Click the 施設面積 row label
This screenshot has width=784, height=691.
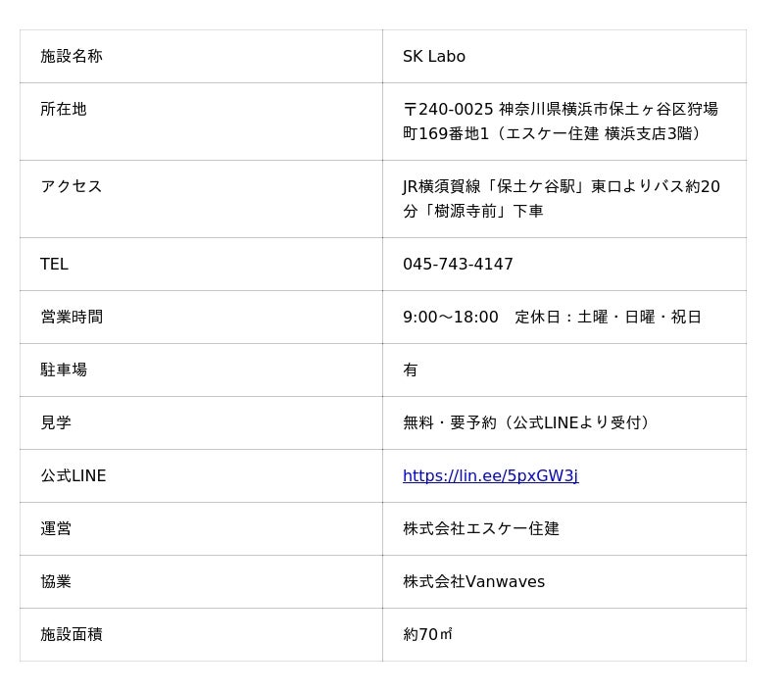click(x=72, y=635)
